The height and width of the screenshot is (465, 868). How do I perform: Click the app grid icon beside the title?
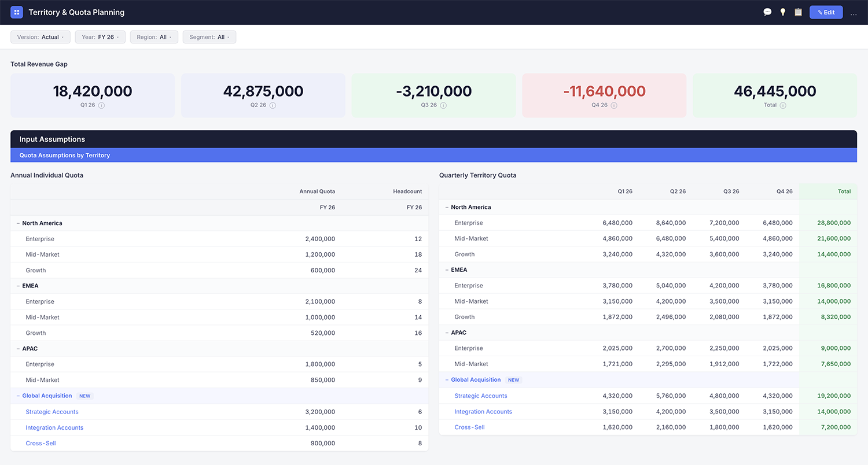(17, 12)
